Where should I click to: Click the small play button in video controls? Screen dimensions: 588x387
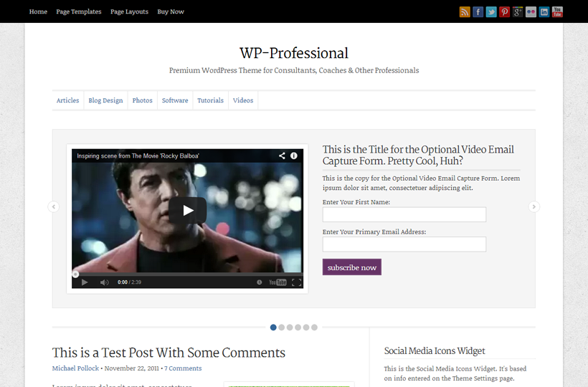pos(85,282)
